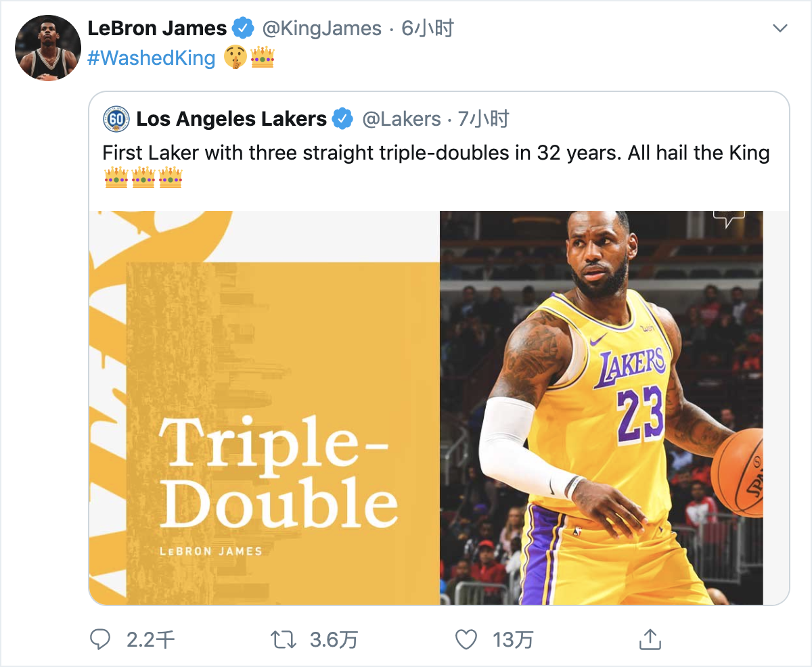
Task: Click the player photo in quoted tweet
Action: (601, 407)
